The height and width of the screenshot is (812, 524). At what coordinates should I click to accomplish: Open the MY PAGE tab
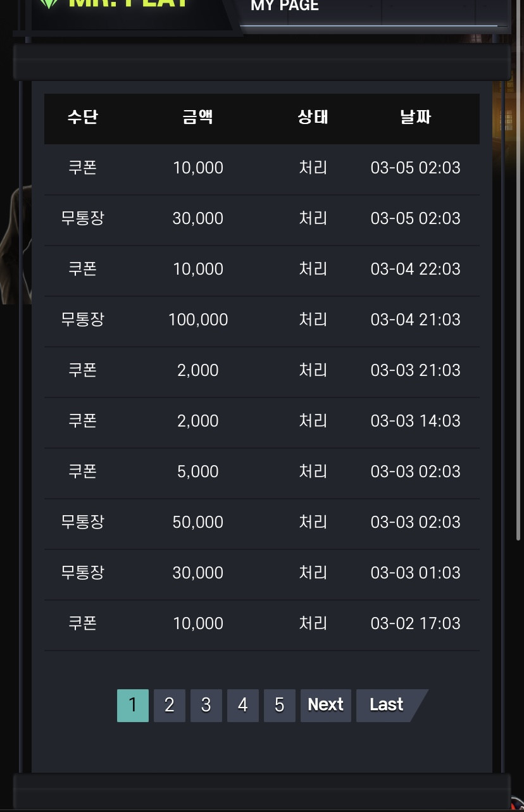coord(285,6)
